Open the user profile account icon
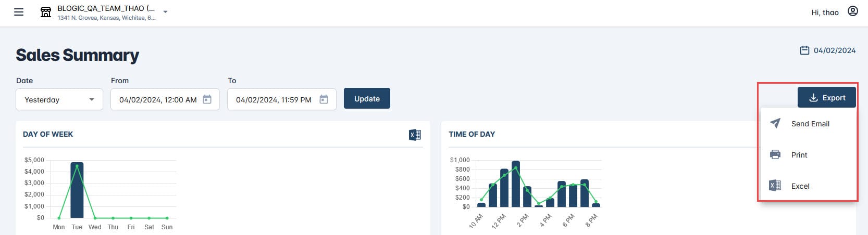 coord(852,11)
